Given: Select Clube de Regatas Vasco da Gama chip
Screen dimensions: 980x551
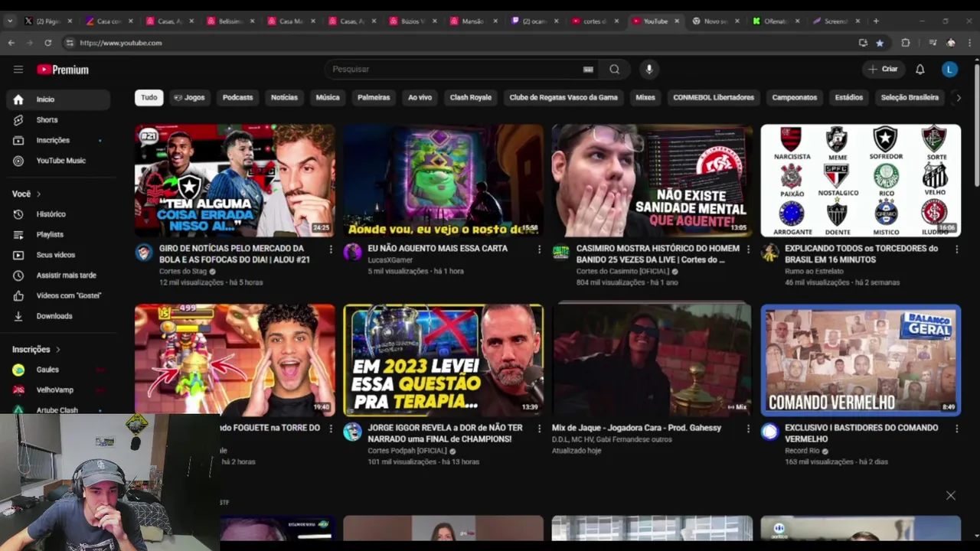Looking at the screenshot, I should pyautogui.click(x=563, y=98).
